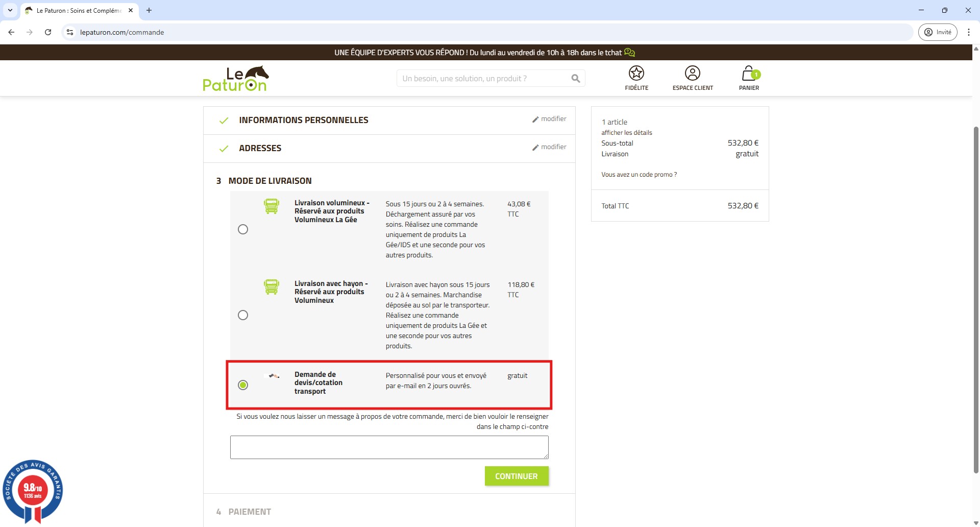Go forward with the browser forward arrow
The height and width of the screenshot is (527, 980).
tap(30, 32)
